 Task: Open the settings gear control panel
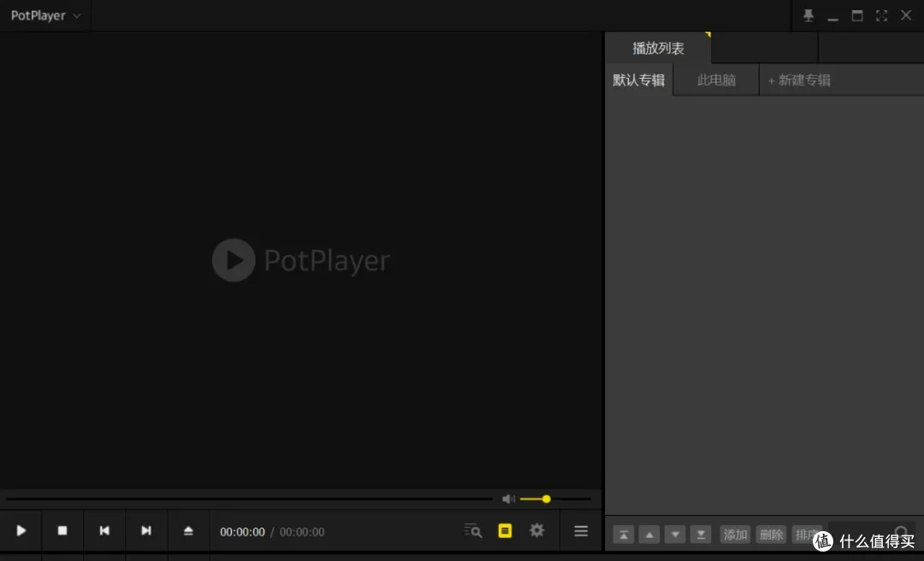tap(536, 530)
